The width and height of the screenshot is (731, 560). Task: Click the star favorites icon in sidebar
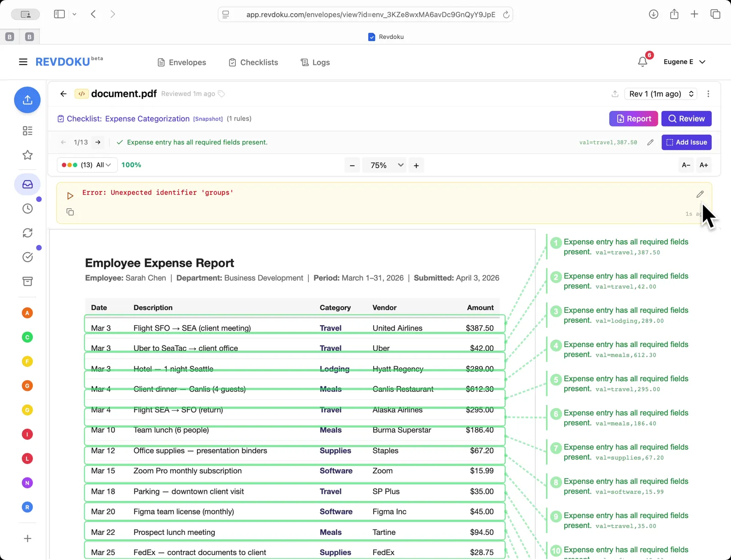[27, 155]
